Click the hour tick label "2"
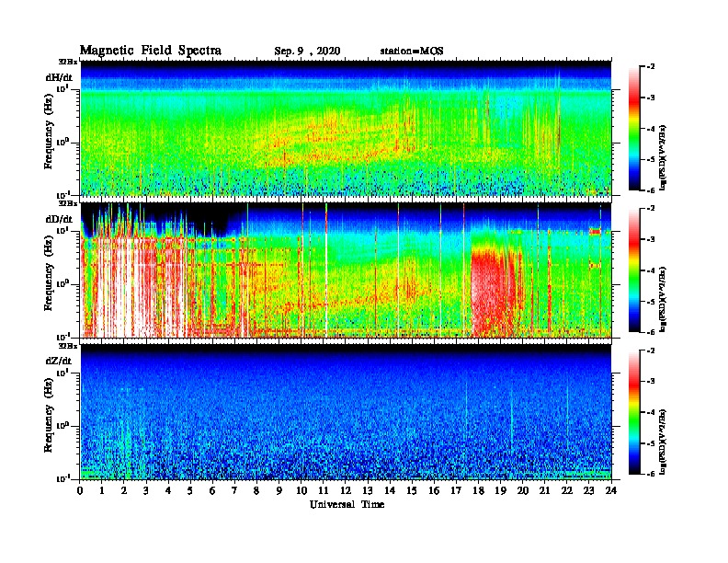 (x=125, y=491)
